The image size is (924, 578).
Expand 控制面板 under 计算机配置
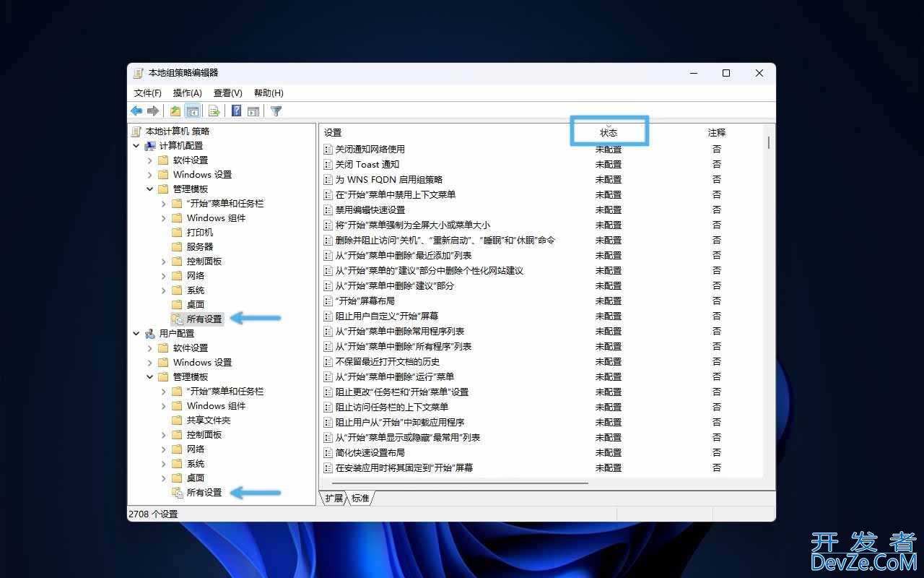pos(164,262)
